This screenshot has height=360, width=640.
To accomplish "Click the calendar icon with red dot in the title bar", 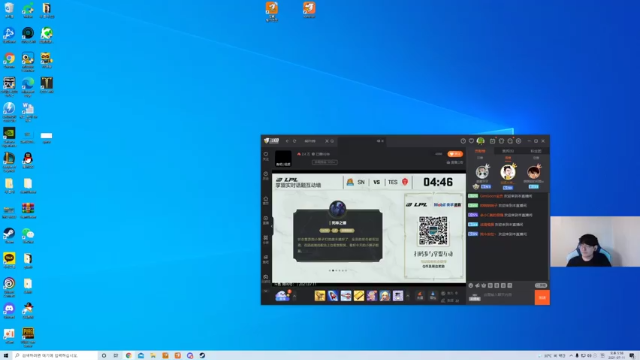I will pyautogui.click(x=493, y=141).
